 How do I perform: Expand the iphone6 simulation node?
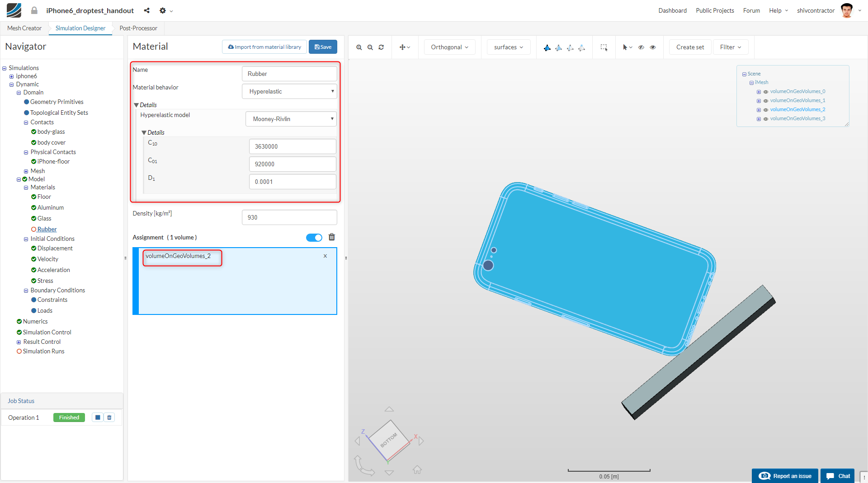(x=12, y=76)
